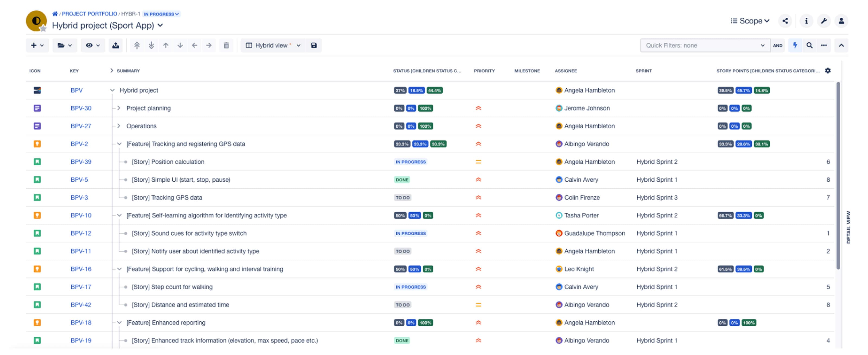Expand all via Summary header chevron
Viewport: 868px width, 355px height.
[111, 71]
